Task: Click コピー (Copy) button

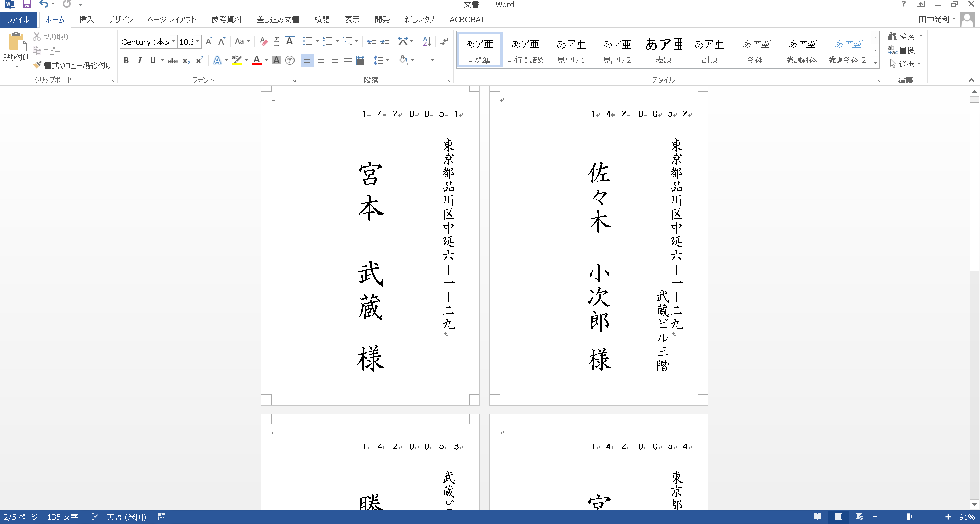Action: point(46,51)
